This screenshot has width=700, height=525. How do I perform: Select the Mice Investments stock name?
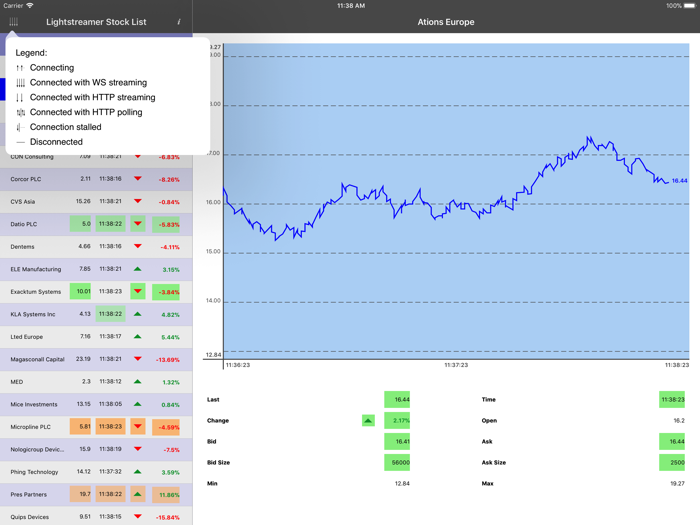click(x=34, y=404)
